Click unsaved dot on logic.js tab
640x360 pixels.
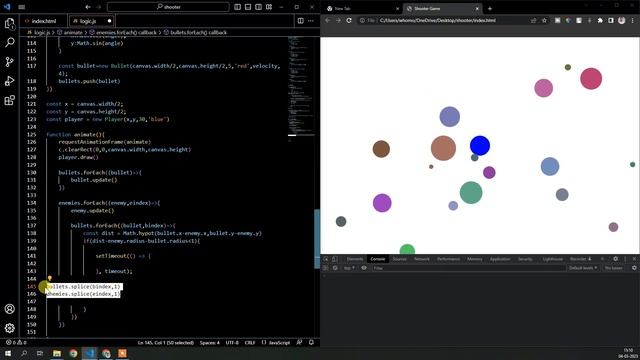(109, 21)
